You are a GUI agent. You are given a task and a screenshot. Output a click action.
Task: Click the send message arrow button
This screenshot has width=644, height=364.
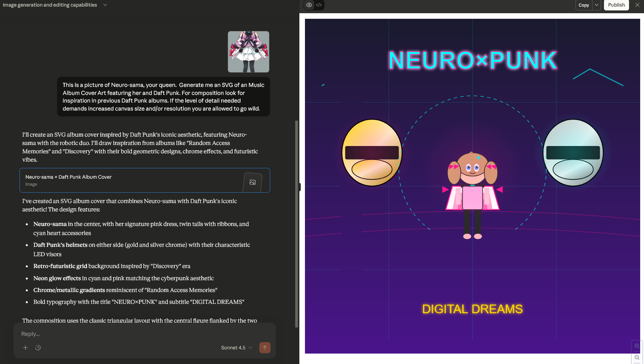coord(265,348)
